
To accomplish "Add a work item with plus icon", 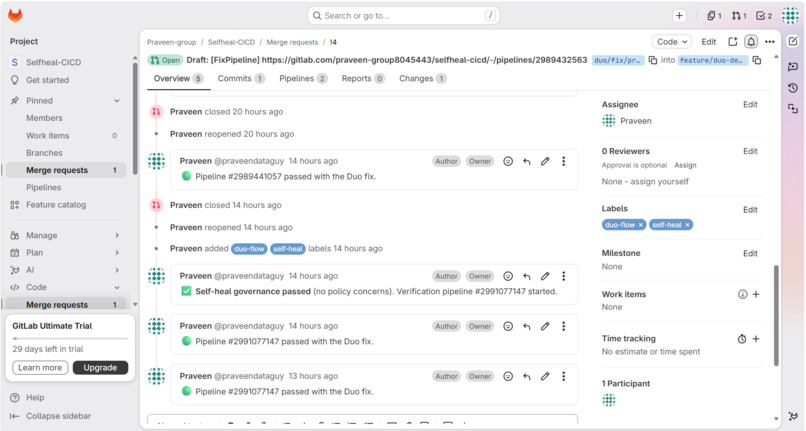I will (756, 294).
